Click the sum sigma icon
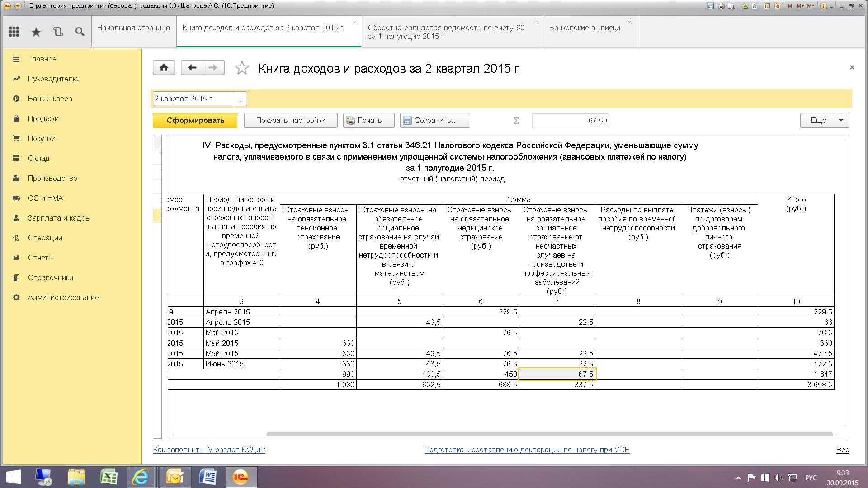The image size is (868, 488). [516, 121]
